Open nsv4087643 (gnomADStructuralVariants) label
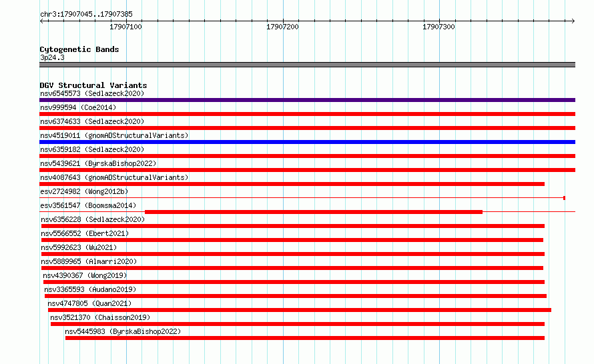The height and width of the screenshot is (364, 594). [x=114, y=177]
